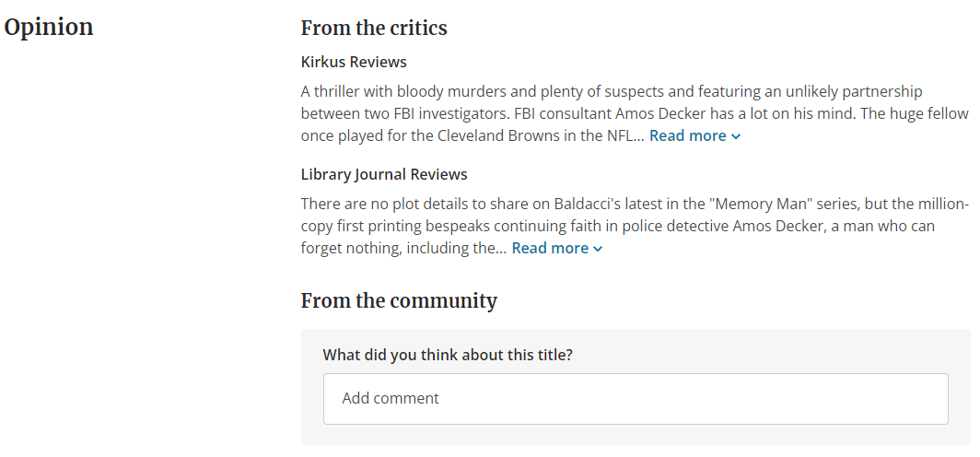Click the ellipsis after "in the NFL"
The height and width of the screenshot is (457, 980).
(x=638, y=136)
